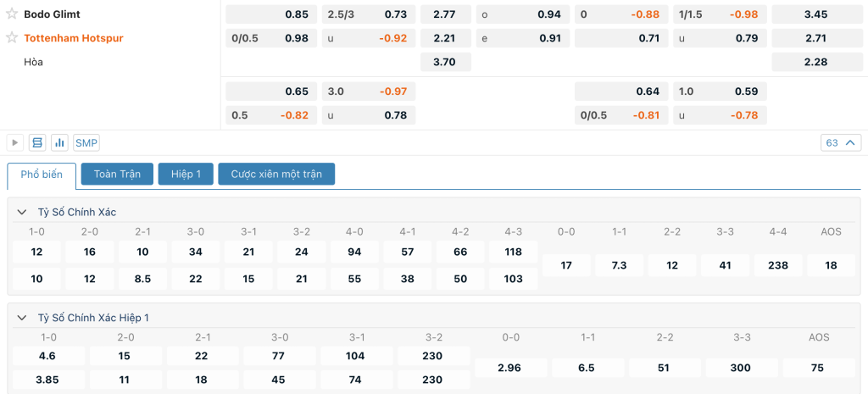This screenshot has width=868, height=394.
Task: Collapse the Tỷ Số Chính Xác section
Action: coord(22,212)
